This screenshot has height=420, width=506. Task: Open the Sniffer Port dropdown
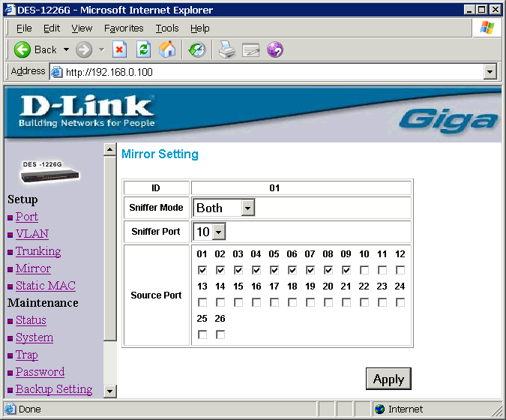click(x=218, y=232)
